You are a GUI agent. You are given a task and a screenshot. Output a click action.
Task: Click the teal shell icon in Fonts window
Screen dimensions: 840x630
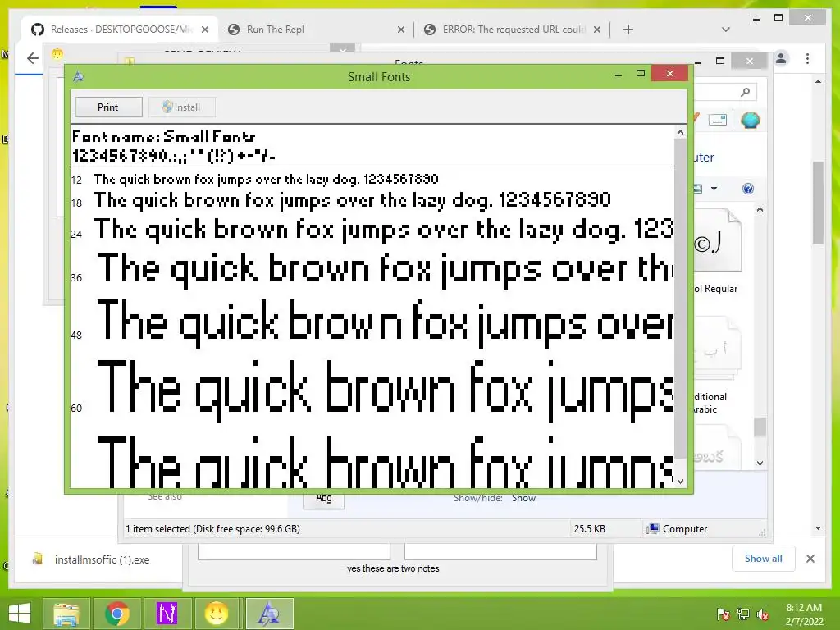750,120
